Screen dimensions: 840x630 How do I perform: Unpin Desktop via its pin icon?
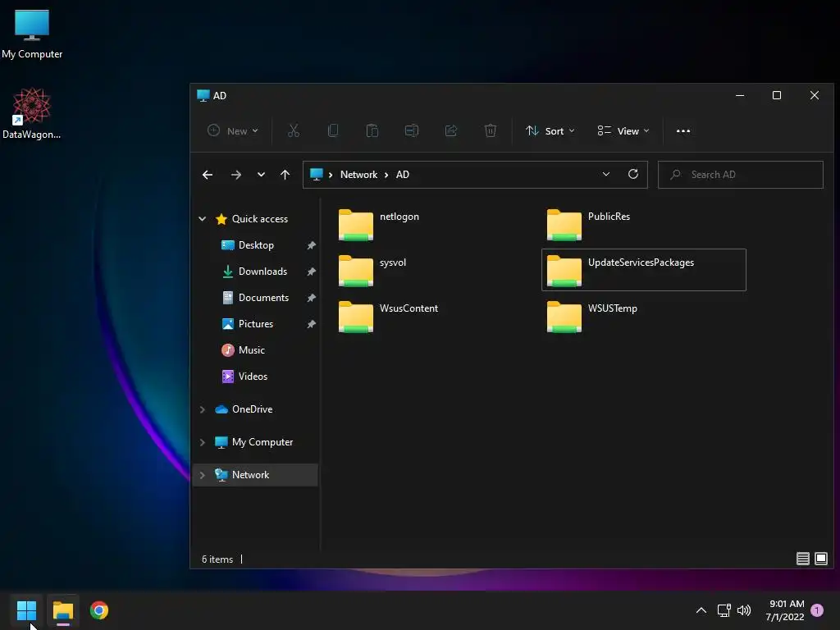pyautogui.click(x=311, y=245)
